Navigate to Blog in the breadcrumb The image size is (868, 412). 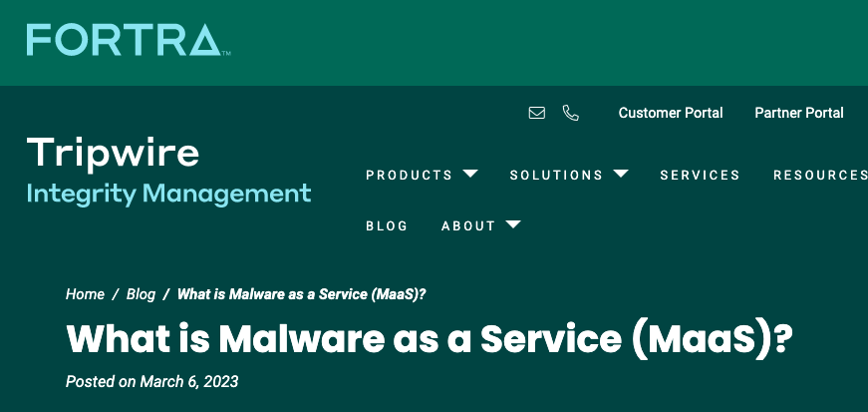coord(141,294)
